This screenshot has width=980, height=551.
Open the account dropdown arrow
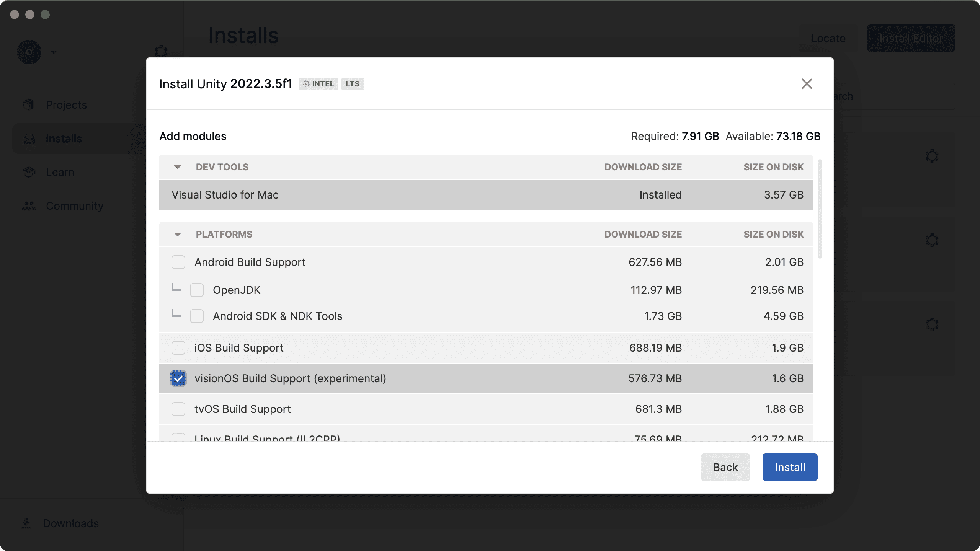[53, 52]
